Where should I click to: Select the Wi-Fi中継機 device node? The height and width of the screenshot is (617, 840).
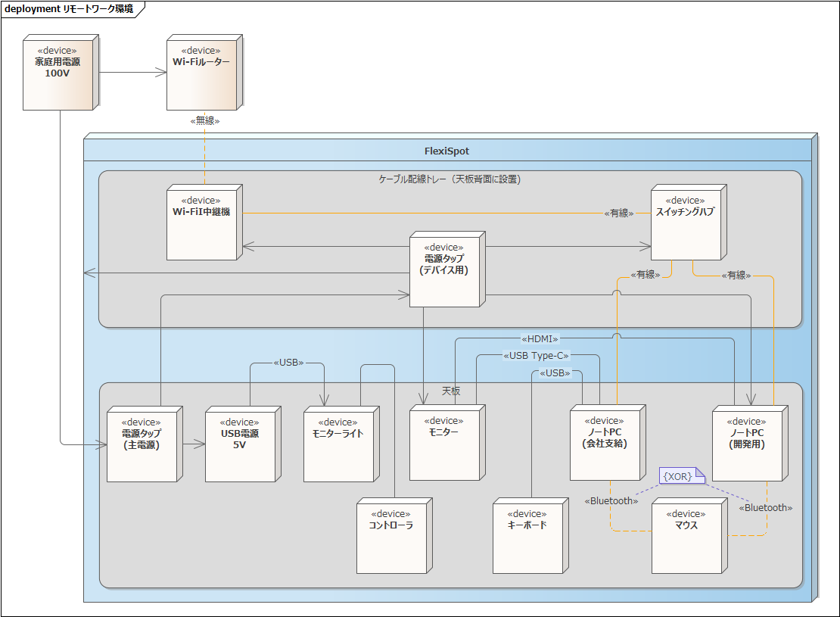coord(201,226)
